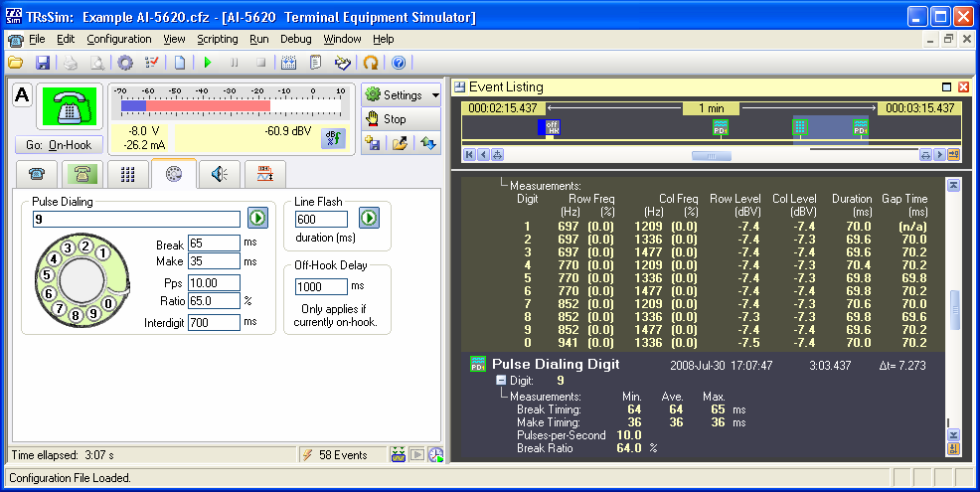Click the orange reset arrow icon

[372, 63]
